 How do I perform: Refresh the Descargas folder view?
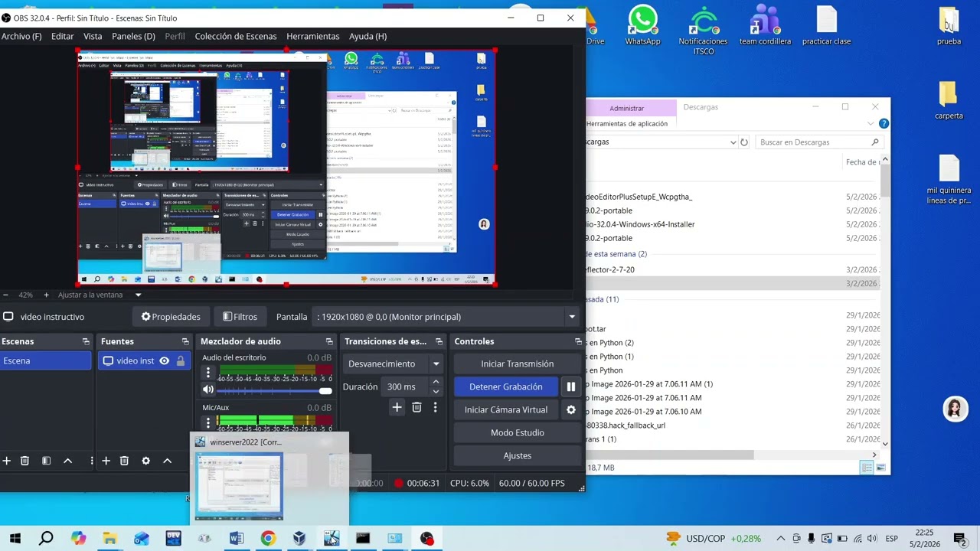coord(743,142)
